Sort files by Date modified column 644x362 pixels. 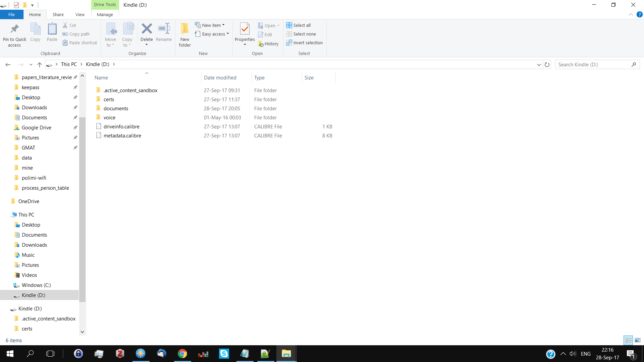pos(220,78)
